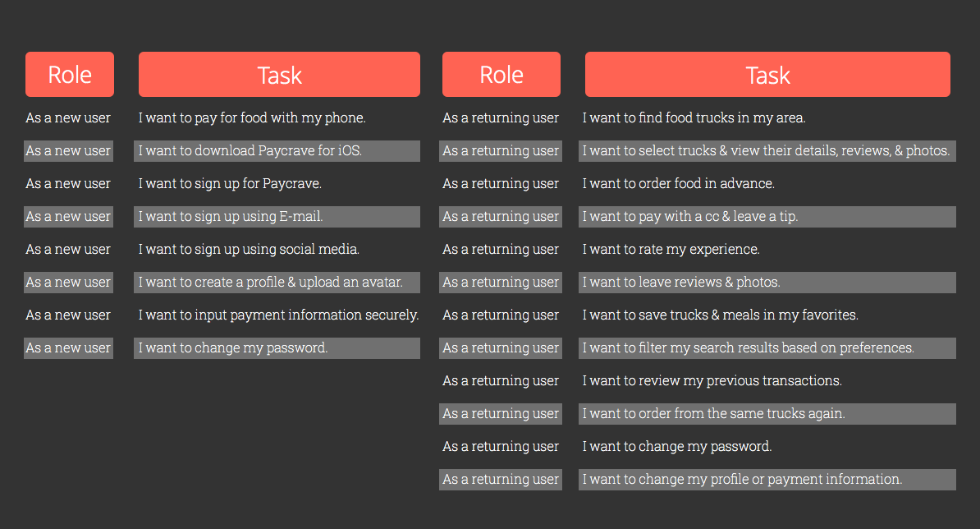The height and width of the screenshot is (529, 980).
Task: Click the first Role header on the left
Action: 70,75
